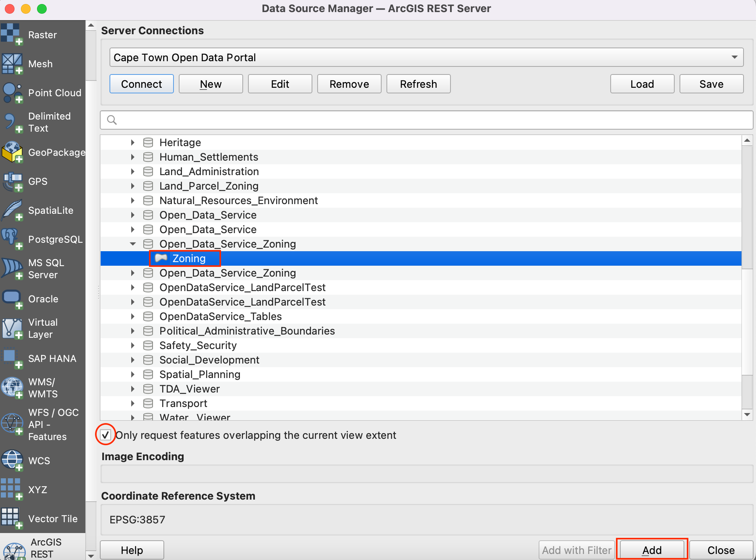756x560 pixels.
Task: Choose the Point Cloud source icon
Action: tap(12, 93)
